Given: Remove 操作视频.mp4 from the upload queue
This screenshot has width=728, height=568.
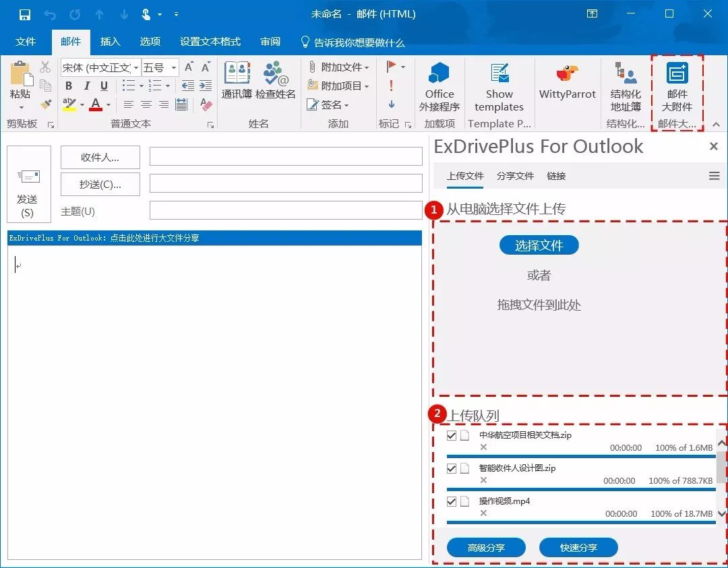Looking at the screenshot, I should coord(483,513).
